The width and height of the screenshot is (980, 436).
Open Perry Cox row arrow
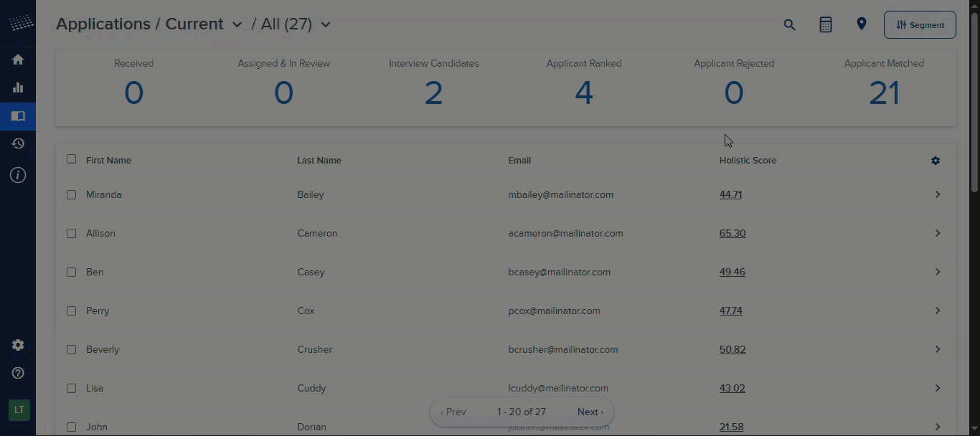(x=938, y=311)
